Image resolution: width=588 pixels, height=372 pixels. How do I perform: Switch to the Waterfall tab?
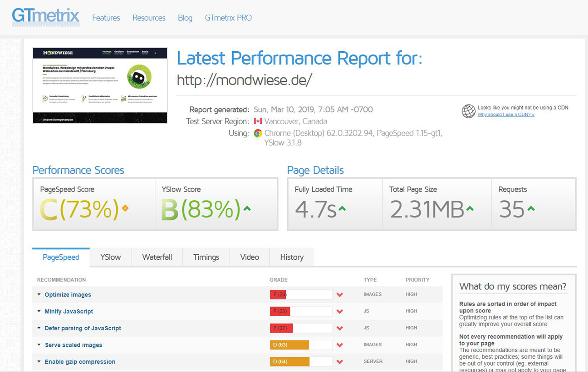coord(157,257)
